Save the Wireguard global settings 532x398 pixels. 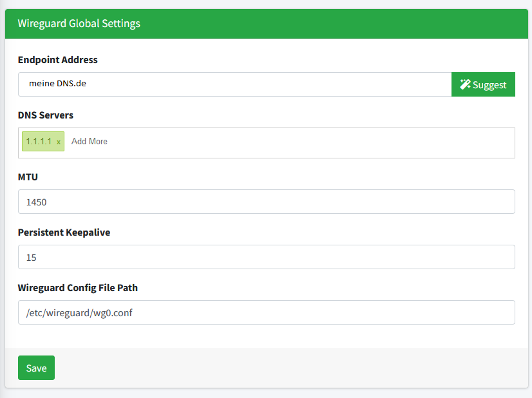36,368
